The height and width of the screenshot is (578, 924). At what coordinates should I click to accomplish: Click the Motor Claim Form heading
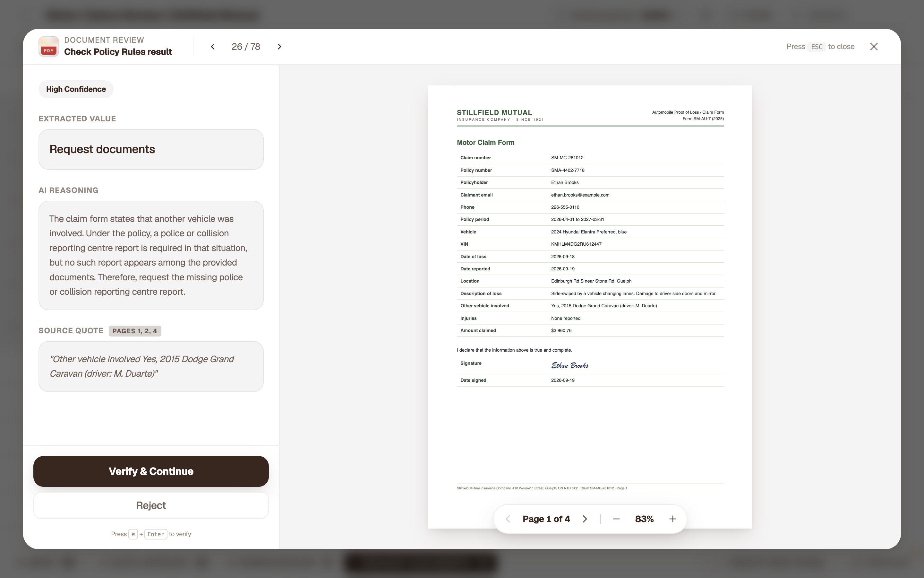(485, 143)
